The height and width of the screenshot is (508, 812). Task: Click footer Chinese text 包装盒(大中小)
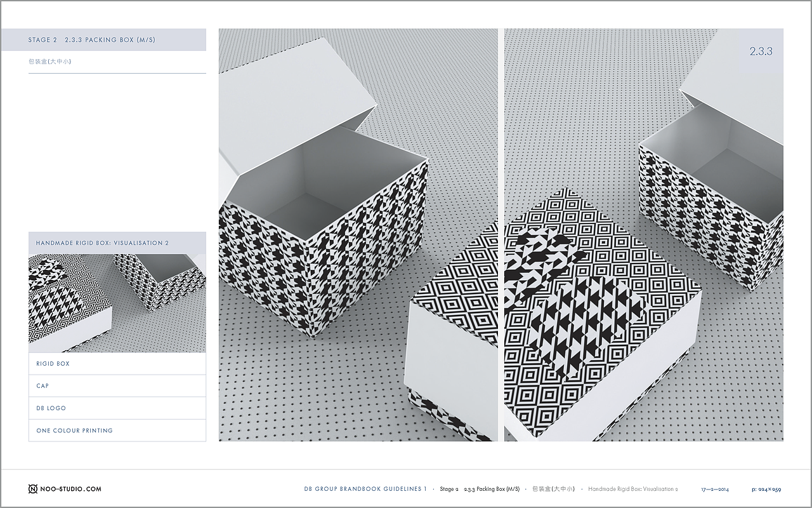coord(553,489)
